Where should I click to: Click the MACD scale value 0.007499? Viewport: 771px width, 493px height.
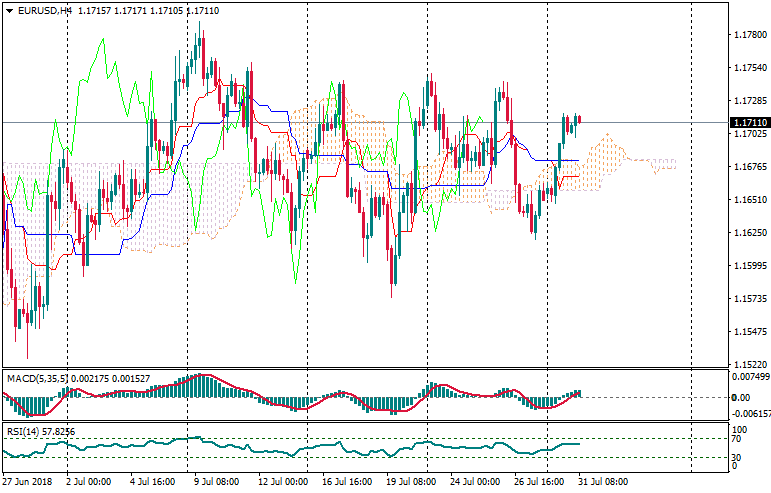749,376
